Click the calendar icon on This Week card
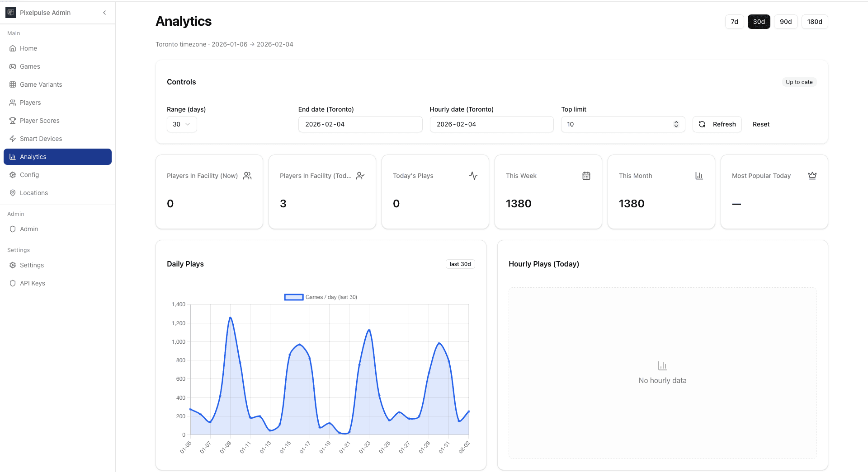 pyautogui.click(x=586, y=176)
